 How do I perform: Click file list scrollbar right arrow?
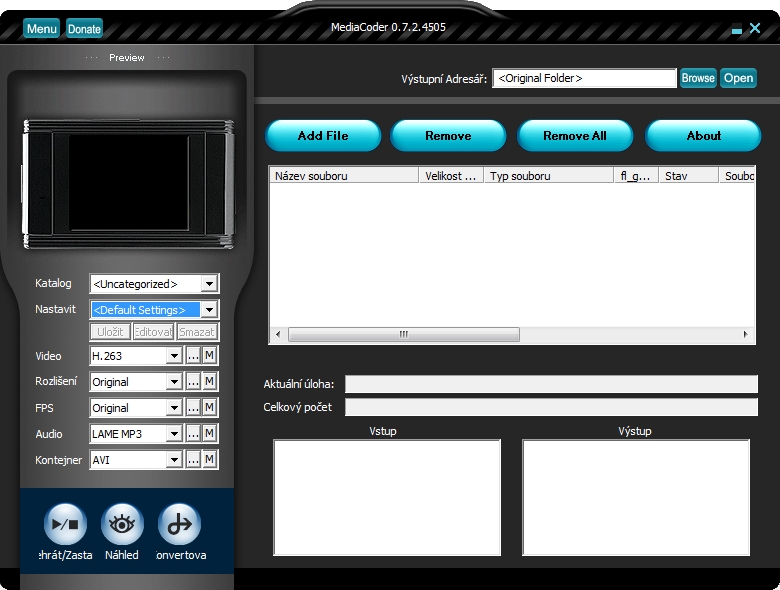tap(746, 334)
